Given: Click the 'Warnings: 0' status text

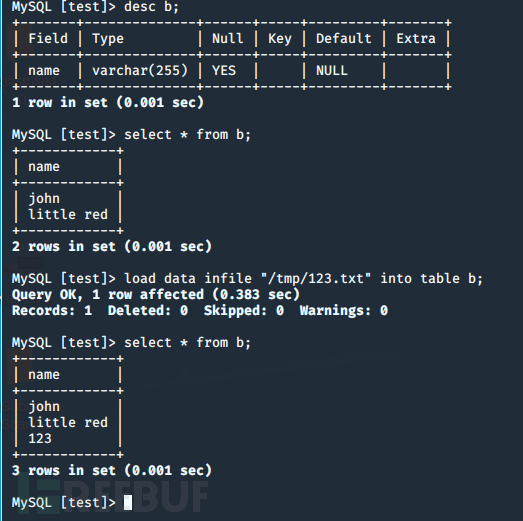Looking at the screenshot, I should [x=344, y=311].
